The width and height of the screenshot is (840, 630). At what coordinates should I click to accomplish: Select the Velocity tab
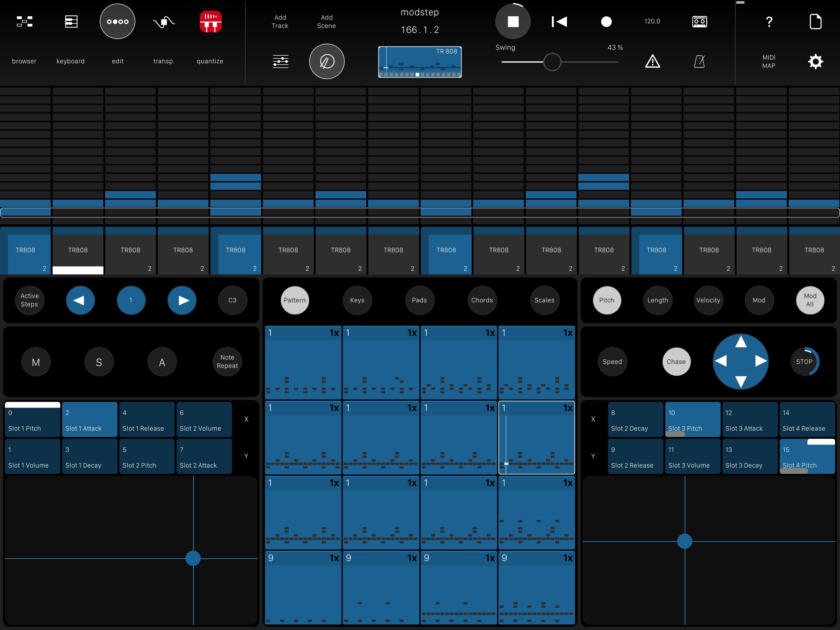click(708, 300)
